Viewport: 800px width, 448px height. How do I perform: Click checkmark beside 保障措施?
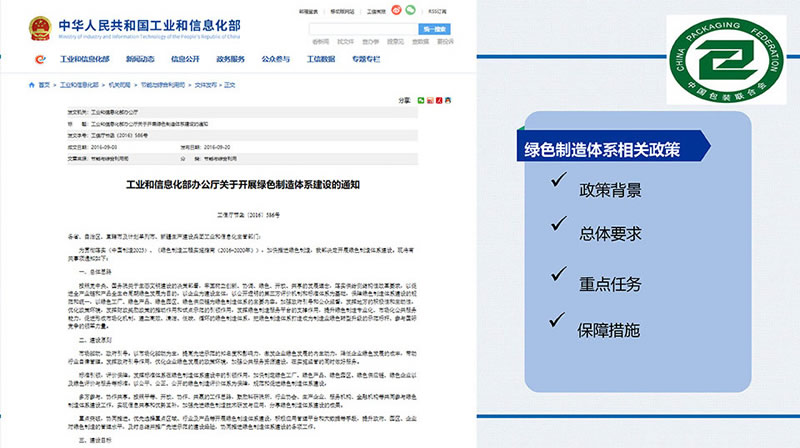557,319
